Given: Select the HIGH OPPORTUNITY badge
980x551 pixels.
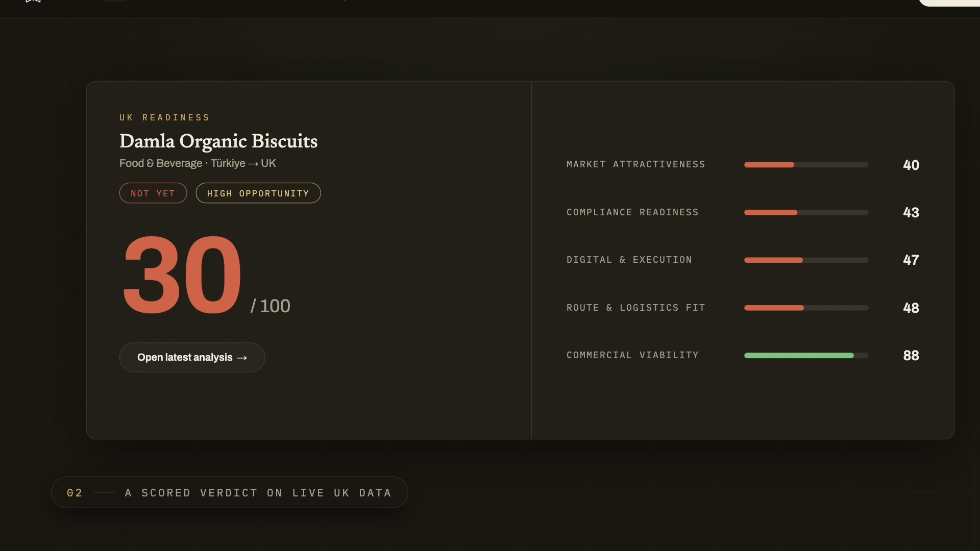Looking at the screenshot, I should 258,193.
